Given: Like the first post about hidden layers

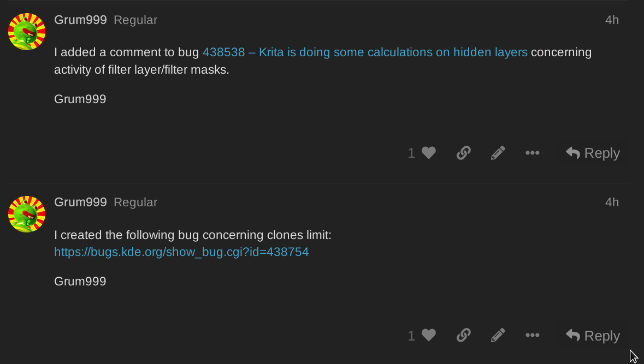Looking at the screenshot, I should tap(429, 153).
